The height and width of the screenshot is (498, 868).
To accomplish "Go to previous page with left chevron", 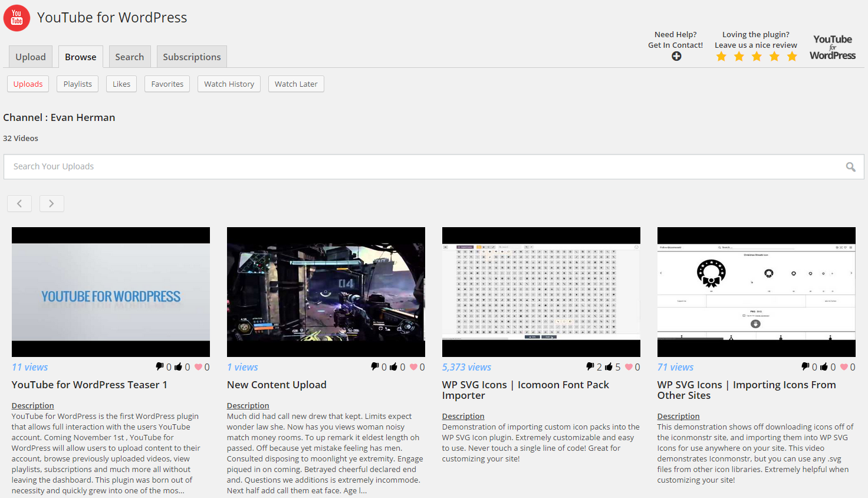I will (19, 204).
